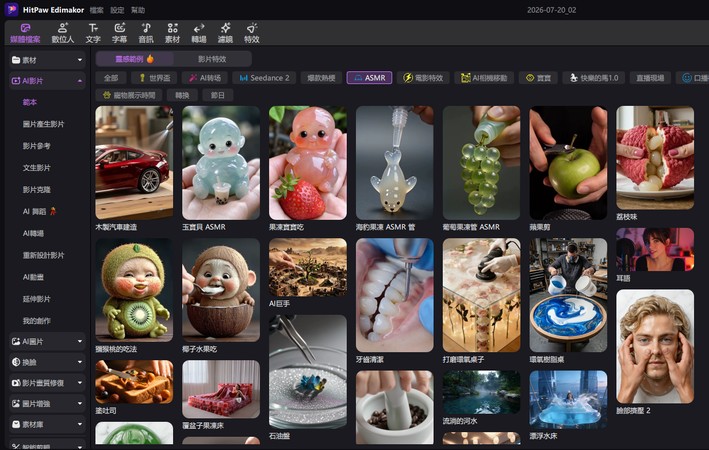Filter by 直播現場 category
Viewport: 709px width, 450px height.
coord(650,78)
